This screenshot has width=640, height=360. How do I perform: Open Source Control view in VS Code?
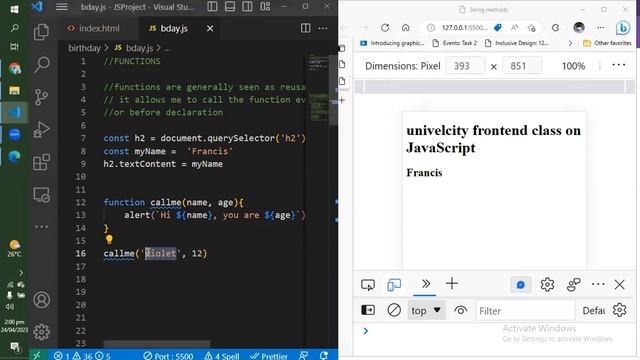coord(41,97)
